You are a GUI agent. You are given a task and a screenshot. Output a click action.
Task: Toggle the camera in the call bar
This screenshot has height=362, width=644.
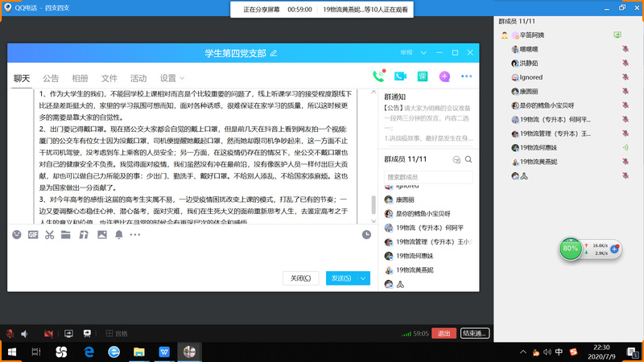[49, 333]
